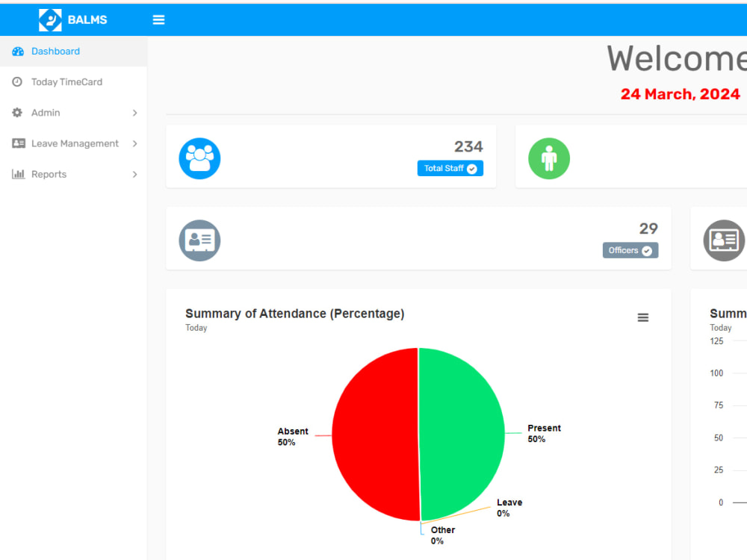Click the green person icon
Viewport: 747px width, 560px height.
coord(549,158)
